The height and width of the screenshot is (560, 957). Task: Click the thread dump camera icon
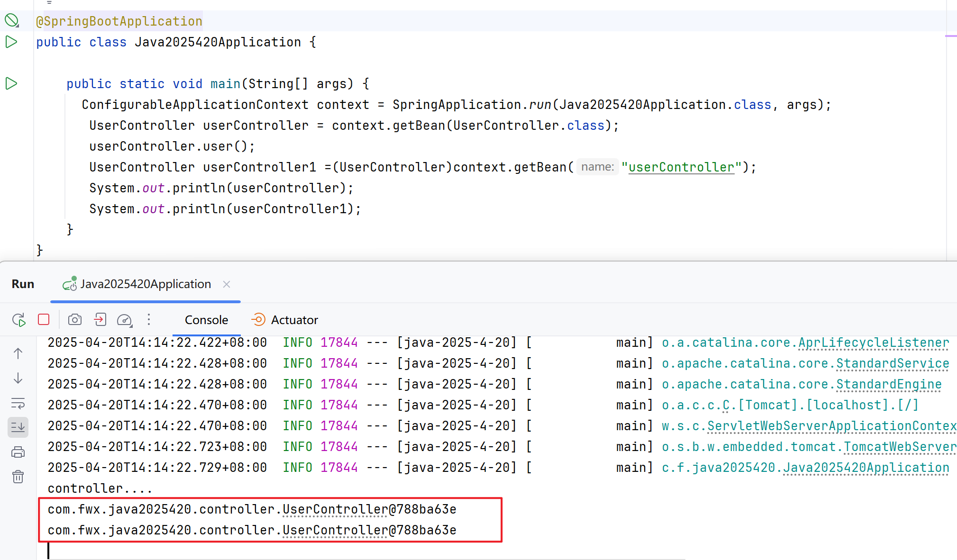point(75,320)
